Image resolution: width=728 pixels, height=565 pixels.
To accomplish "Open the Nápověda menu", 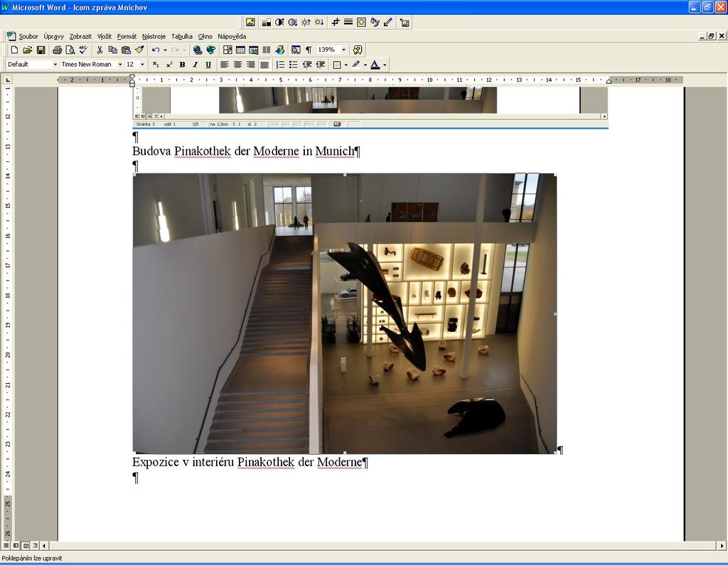I will [x=232, y=36].
